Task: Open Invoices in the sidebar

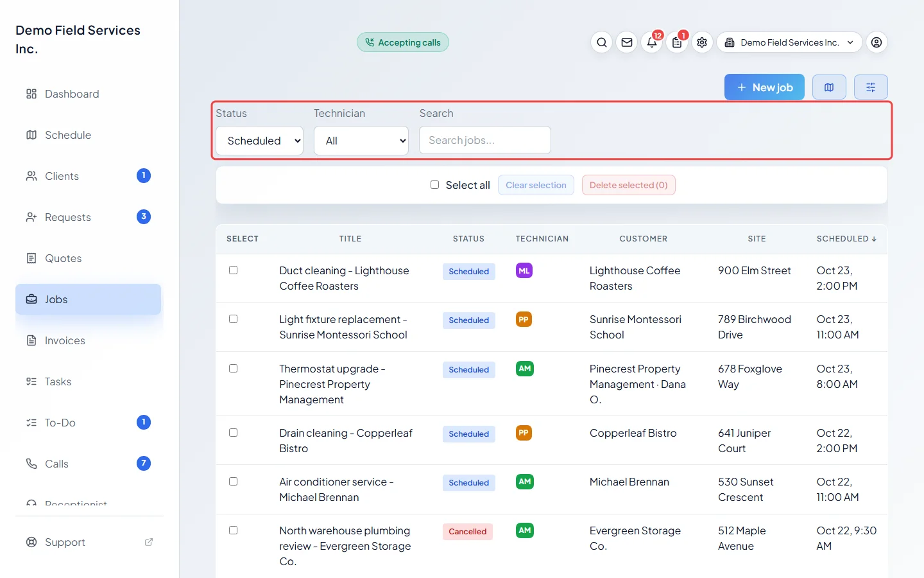Action: [x=89, y=340]
